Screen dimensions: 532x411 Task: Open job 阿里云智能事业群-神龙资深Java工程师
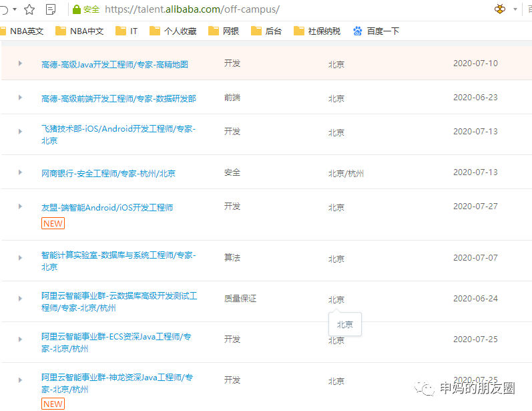point(117,383)
